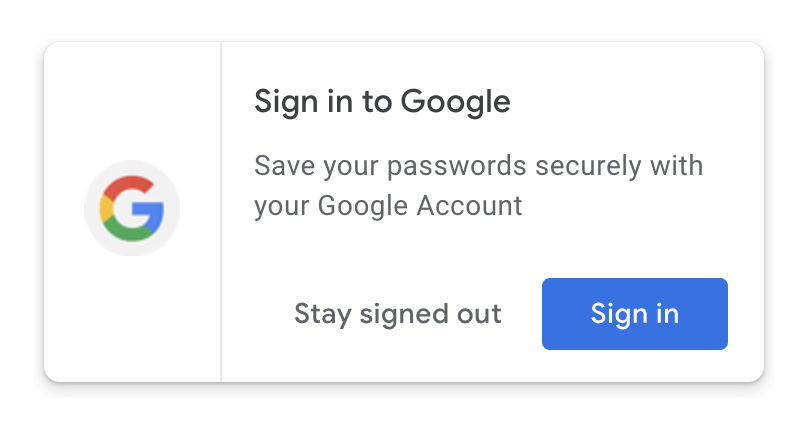This screenshot has width=802, height=422.
Task: Click the "Stay signed out" text label
Action: [x=397, y=314]
